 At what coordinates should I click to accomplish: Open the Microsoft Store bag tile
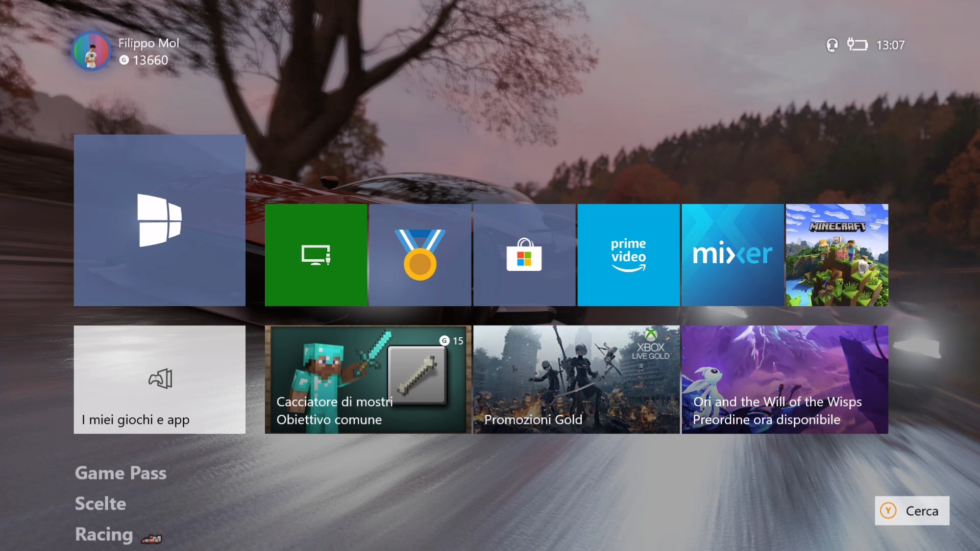pos(524,255)
